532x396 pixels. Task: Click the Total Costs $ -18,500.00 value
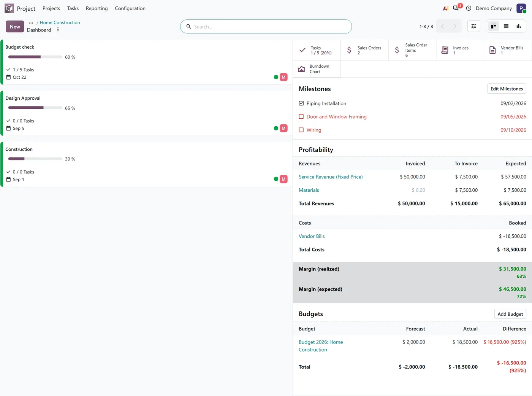[x=511, y=250]
